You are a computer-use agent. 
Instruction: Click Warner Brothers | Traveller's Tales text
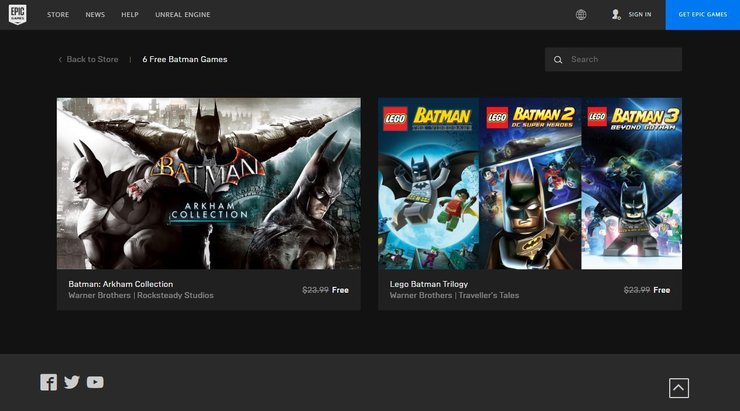(x=454, y=295)
